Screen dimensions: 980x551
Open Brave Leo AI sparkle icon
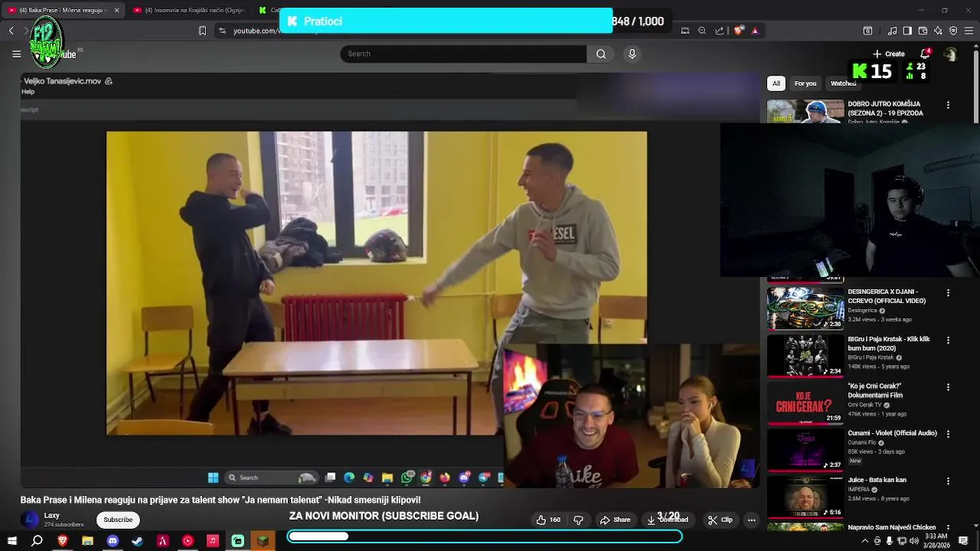pos(938,31)
